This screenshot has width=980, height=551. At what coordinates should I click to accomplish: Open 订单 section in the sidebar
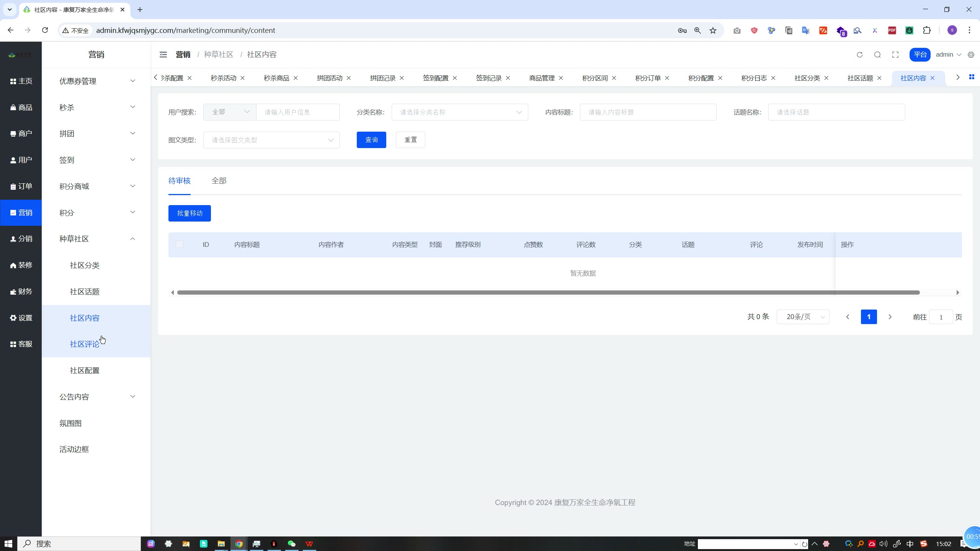coord(21,186)
